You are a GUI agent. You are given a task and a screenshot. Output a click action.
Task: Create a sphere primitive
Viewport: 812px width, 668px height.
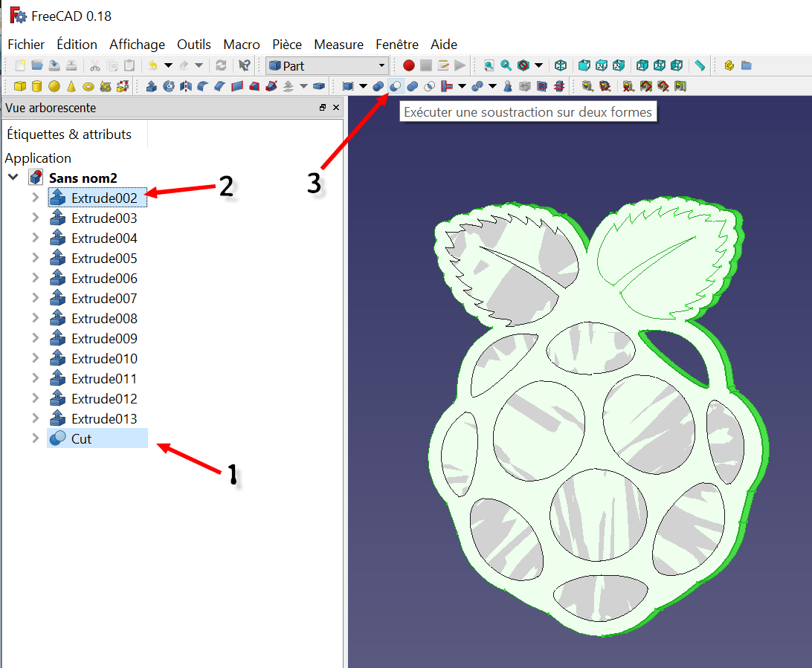[54, 86]
